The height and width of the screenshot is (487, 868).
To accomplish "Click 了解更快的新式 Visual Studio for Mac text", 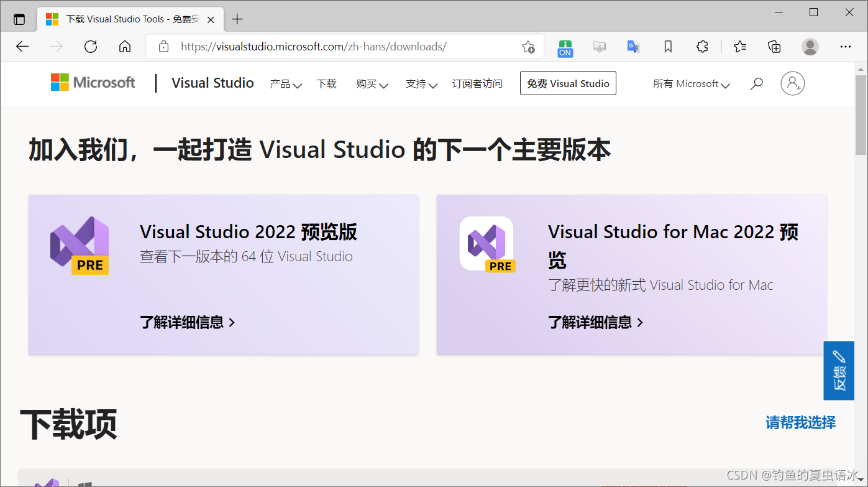I will pyautogui.click(x=660, y=285).
